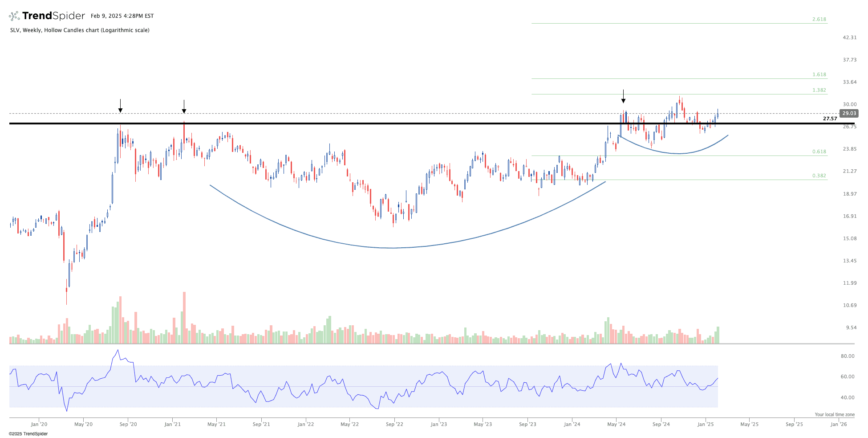The image size is (868, 438).
Task: Select the 1.382 Fibonacci level label
Action: 819,90
